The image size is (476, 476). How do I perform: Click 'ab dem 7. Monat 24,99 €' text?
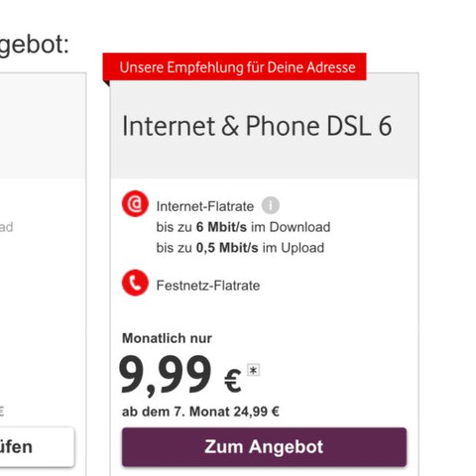pos(200,412)
